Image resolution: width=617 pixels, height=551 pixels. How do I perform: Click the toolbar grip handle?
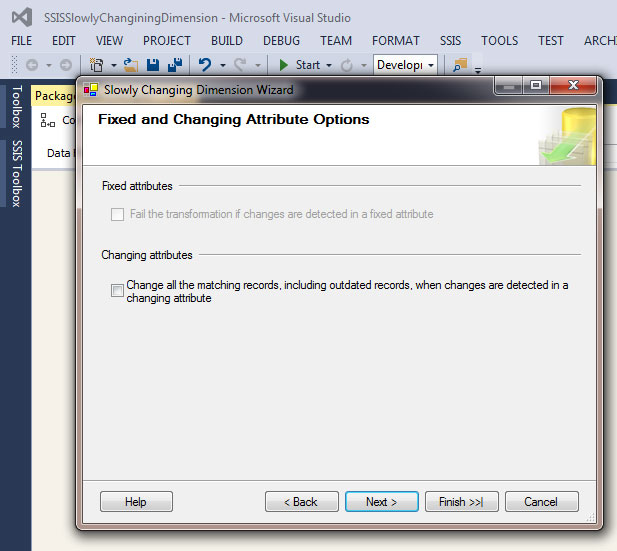pyautogui.click(x=15, y=65)
